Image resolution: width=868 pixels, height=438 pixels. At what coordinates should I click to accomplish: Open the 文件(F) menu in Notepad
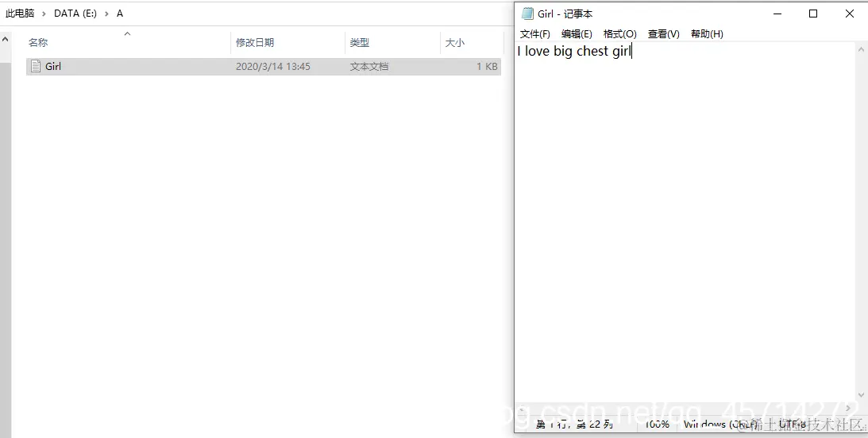pos(534,34)
